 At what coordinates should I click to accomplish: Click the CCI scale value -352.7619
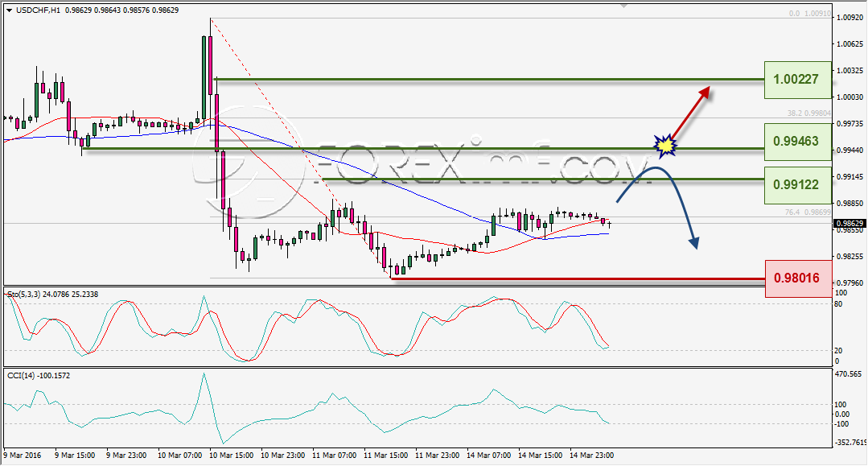pyautogui.click(x=850, y=442)
